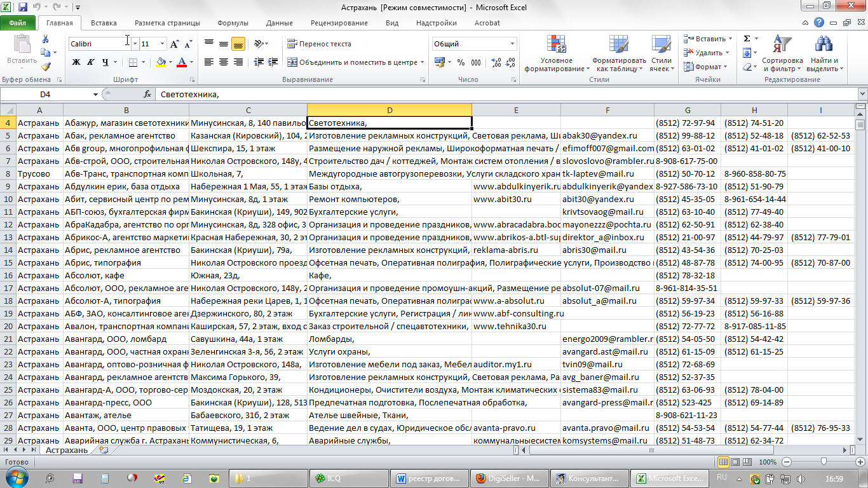The height and width of the screenshot is (488, 868).
Task: Save workbook from Quick Access Toolbar
Action: (23, 8)
